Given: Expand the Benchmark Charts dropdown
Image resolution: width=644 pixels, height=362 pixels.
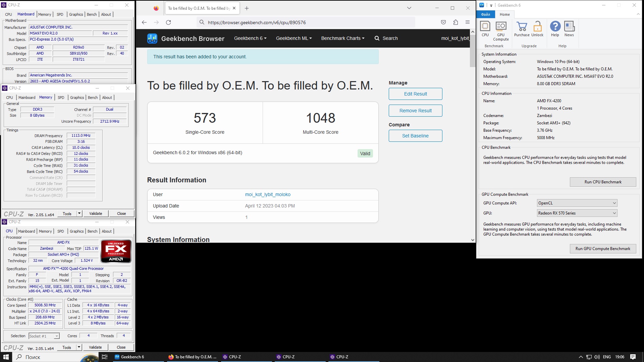Looking at the screenshot, I should [343, 38].
